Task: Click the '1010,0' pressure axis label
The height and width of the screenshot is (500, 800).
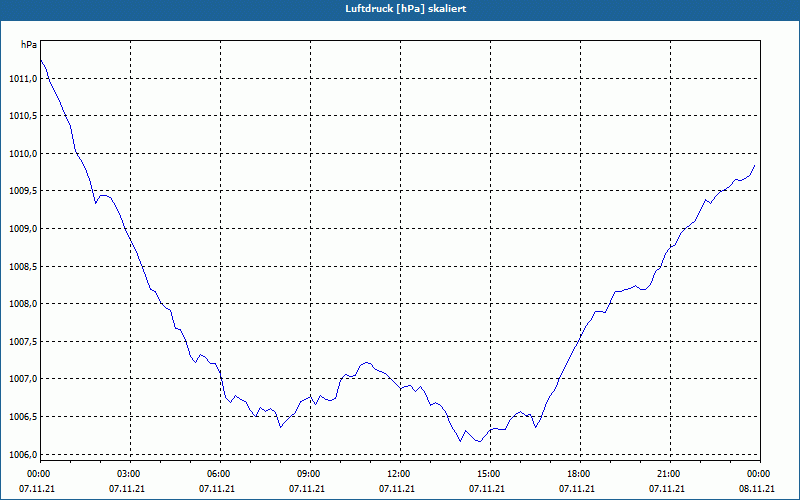Action: pos(23,154)
